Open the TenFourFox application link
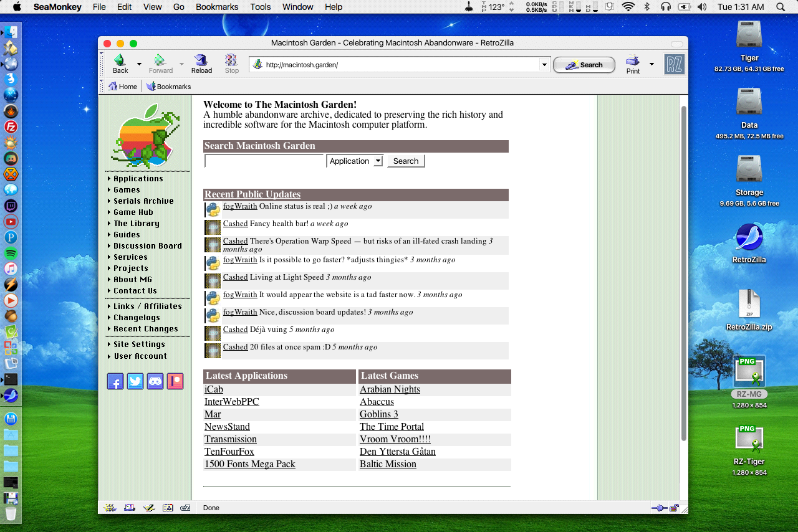798x532 pixels. [x=229, y=452]
